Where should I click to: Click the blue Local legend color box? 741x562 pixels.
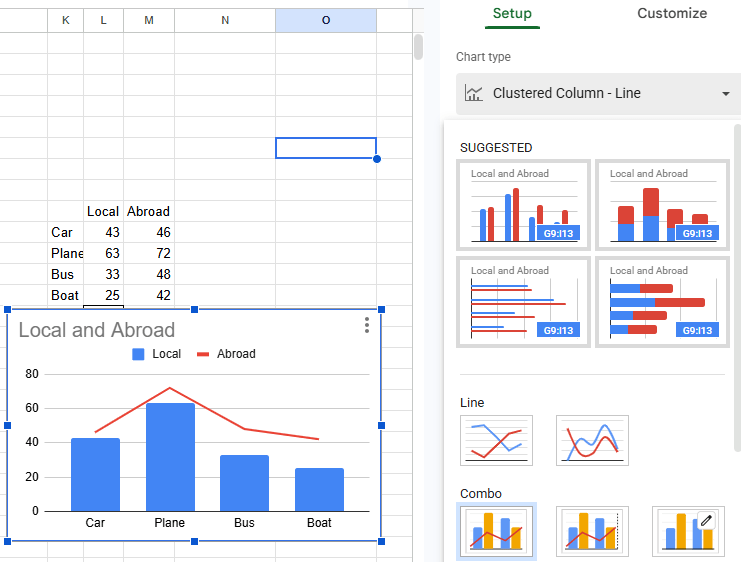pos(138,354)
